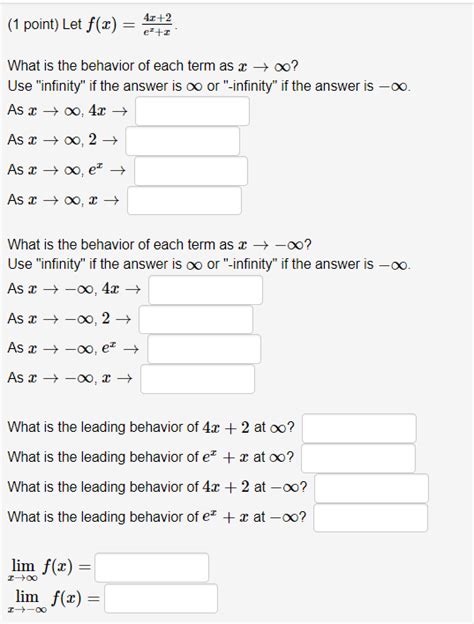Click leading behavior box of 4x+2 at infinity

359,428
